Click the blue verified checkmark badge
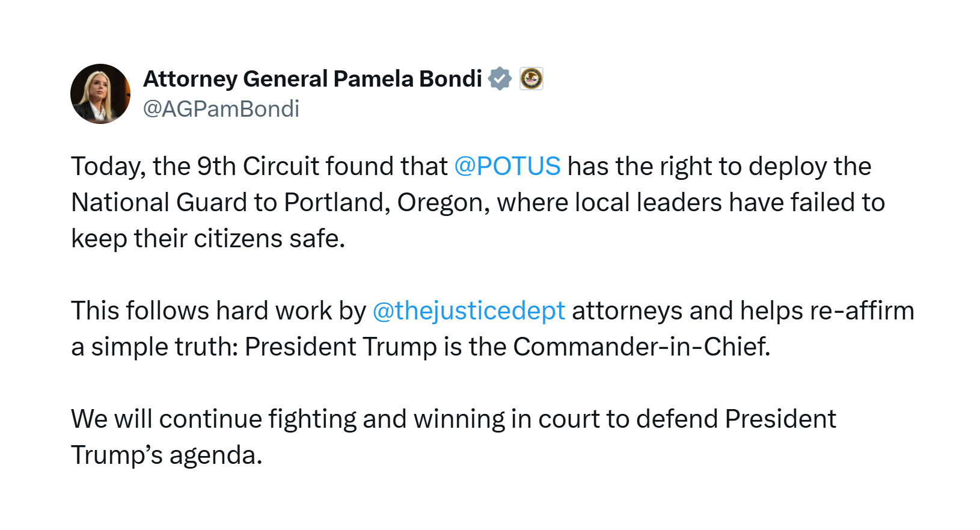Image resolution: width=980 pixels, height=530 pixels. [500, 79]
